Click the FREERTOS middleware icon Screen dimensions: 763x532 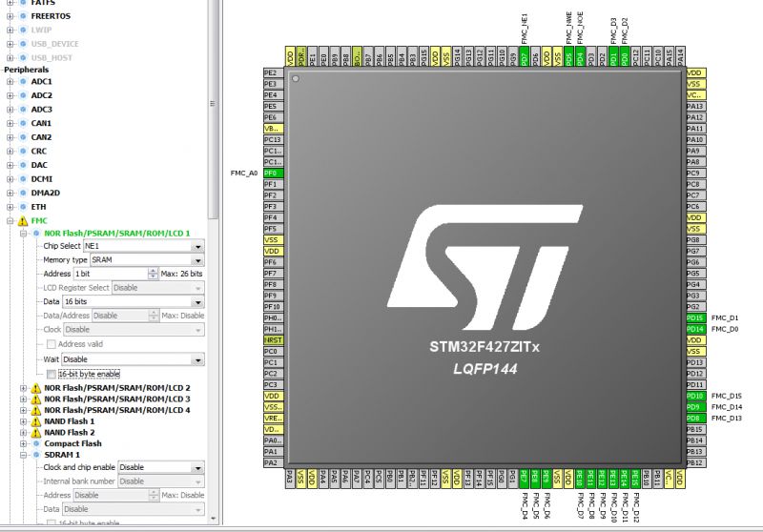[x=23, y=16]
